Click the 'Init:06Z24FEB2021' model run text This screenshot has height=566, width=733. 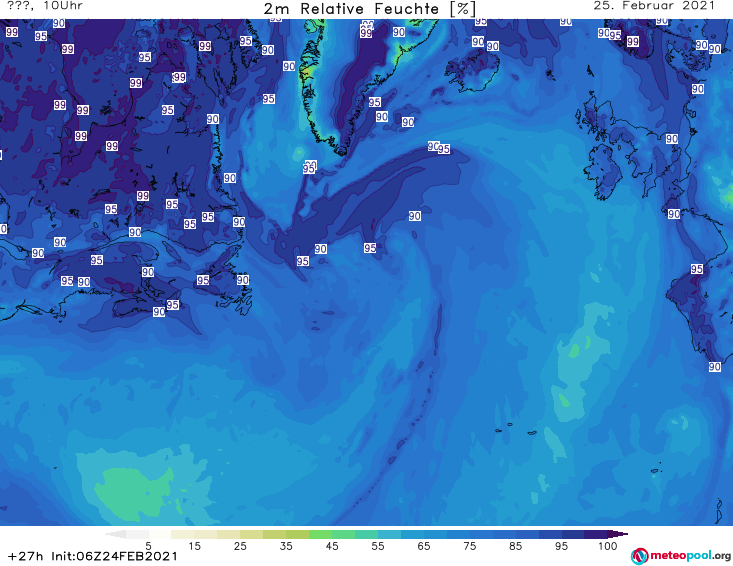tap(115, 556)
